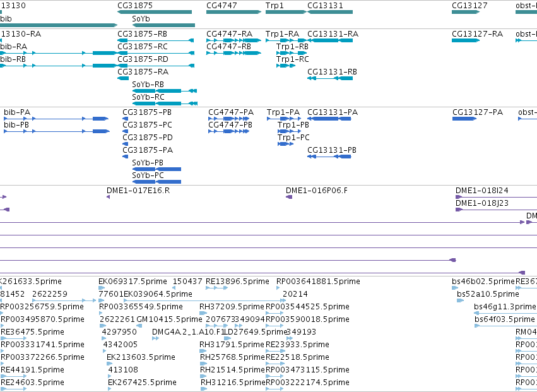Click the bib-RA transcript label
Image resolution: width=537 pixels, height=392 pixels.
14,47
